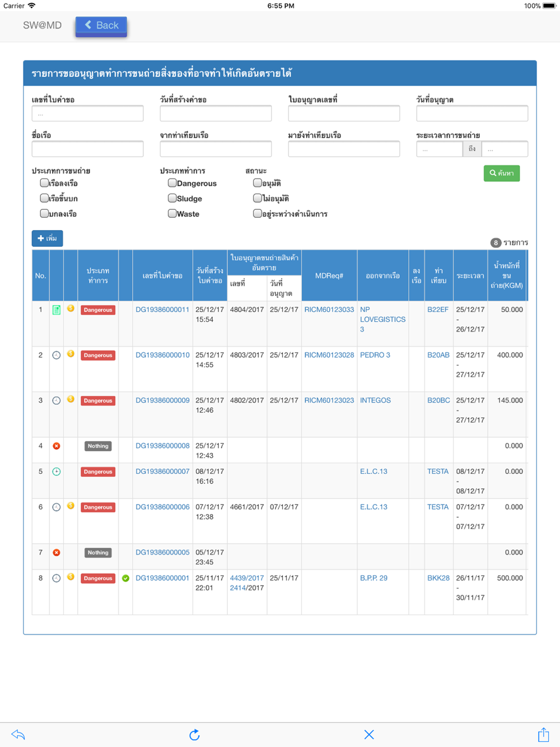Tap the Back button

coord(101,26)
